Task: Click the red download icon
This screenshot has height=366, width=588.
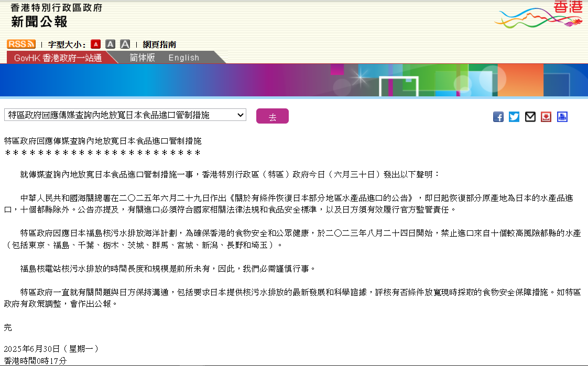Action: pos(546,117)
